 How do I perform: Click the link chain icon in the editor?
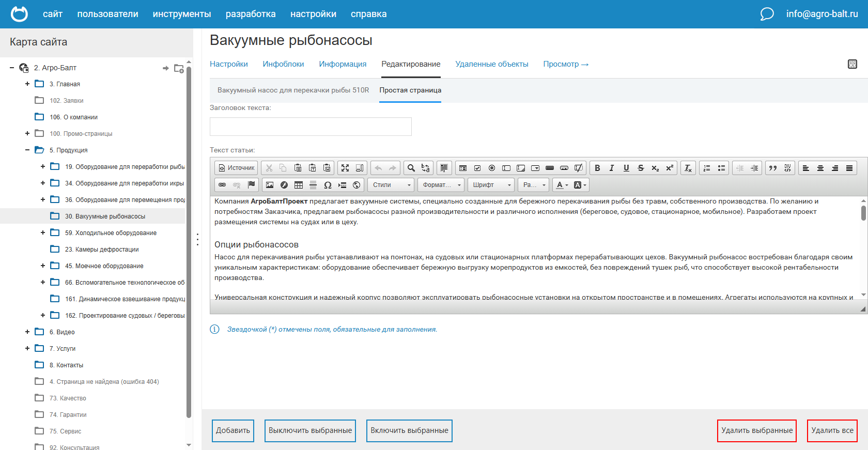222,185
